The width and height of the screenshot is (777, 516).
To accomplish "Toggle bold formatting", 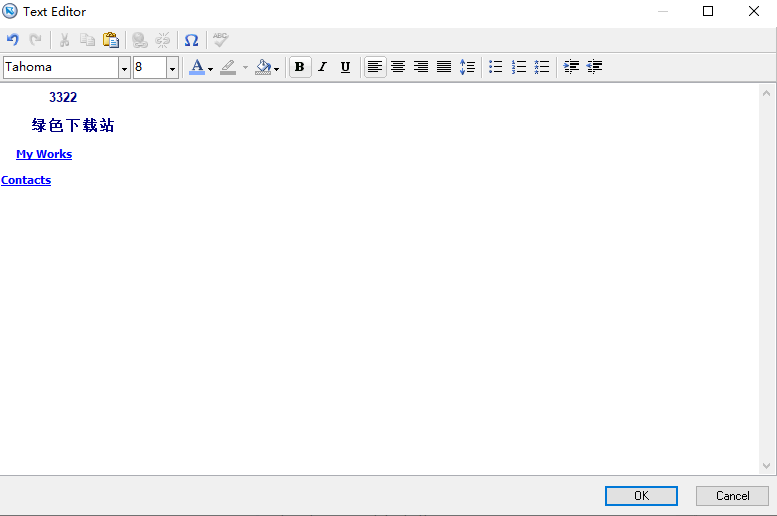I will pyautogui.click(x=299, y=67).
